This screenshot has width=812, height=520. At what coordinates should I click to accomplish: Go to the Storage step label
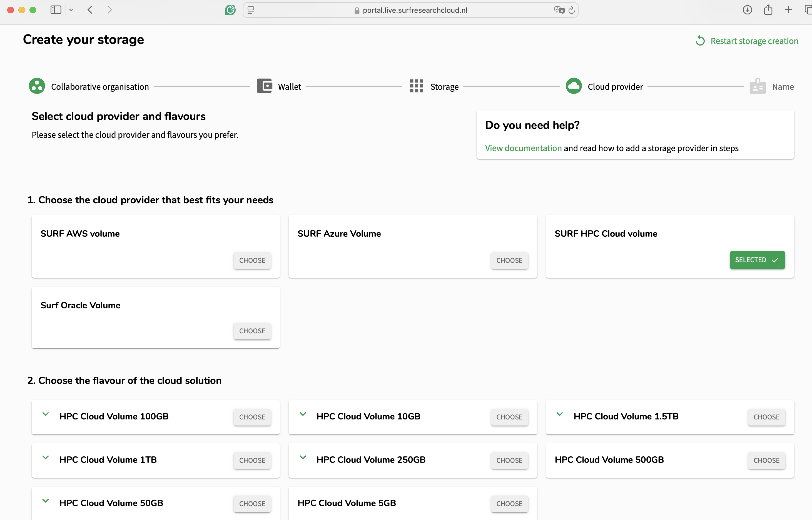[444, 87]
